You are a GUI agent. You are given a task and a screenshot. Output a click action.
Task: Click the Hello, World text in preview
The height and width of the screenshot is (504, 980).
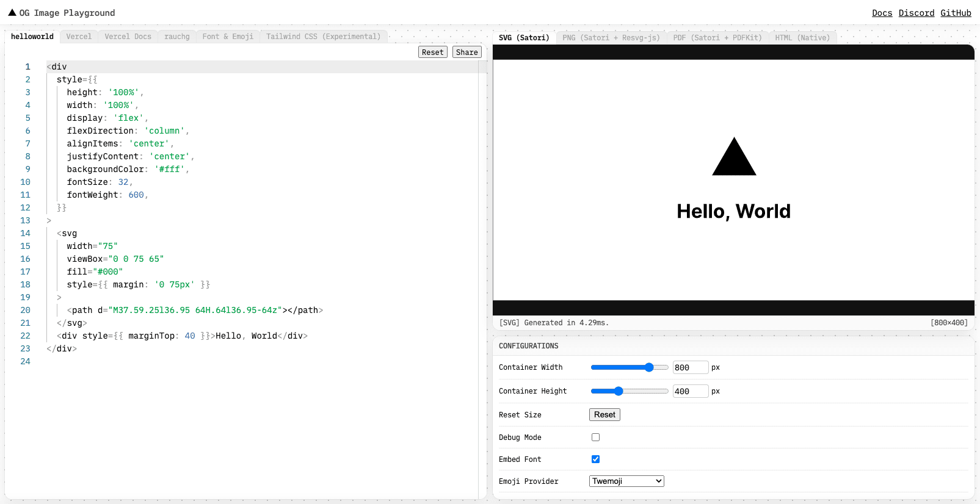[733, 211]
